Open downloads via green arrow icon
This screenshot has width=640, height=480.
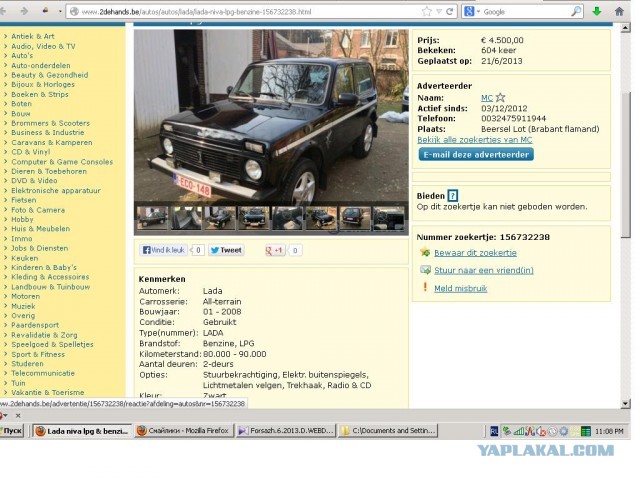[x=598, y=12]
